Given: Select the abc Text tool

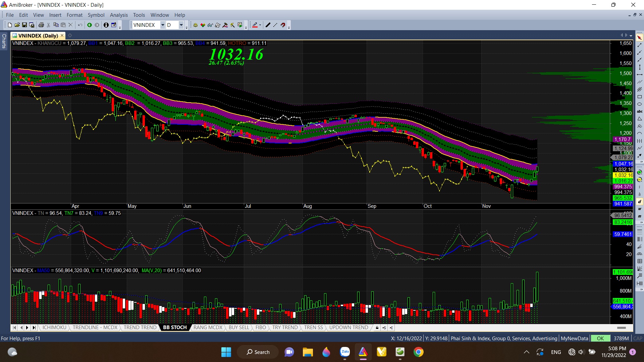Looking at the screenshot, I should point(640,111).
